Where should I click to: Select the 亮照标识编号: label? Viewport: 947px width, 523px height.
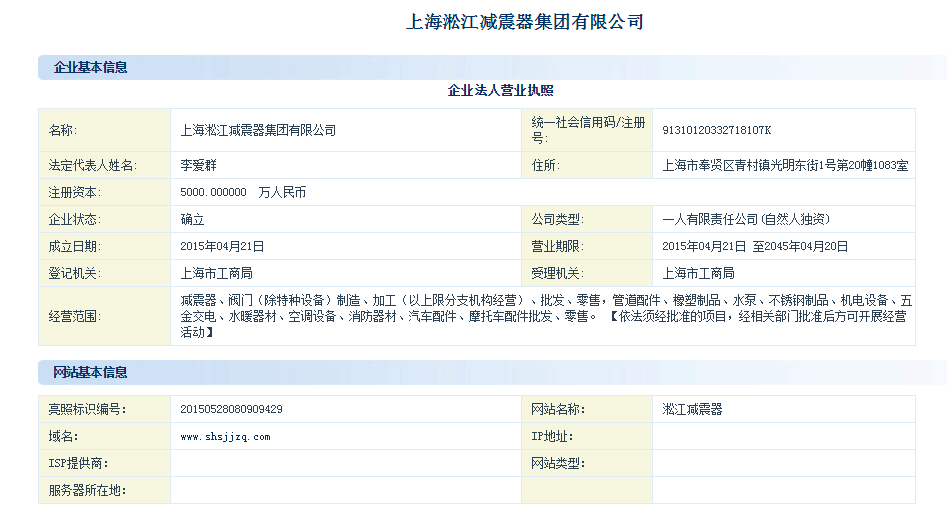pyautogui.click(x=88, y=409)
